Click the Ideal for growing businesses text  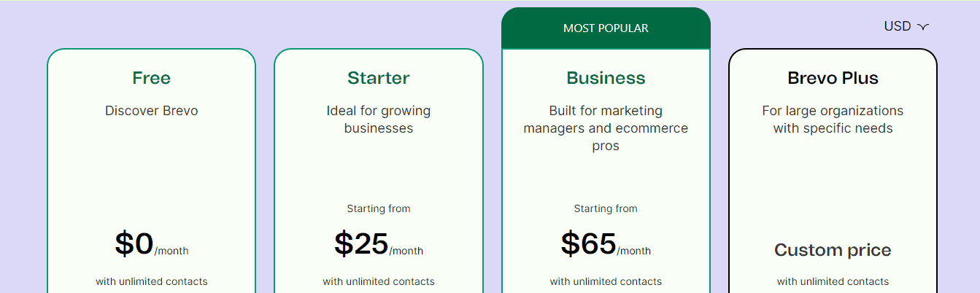[x=379, y=120]
